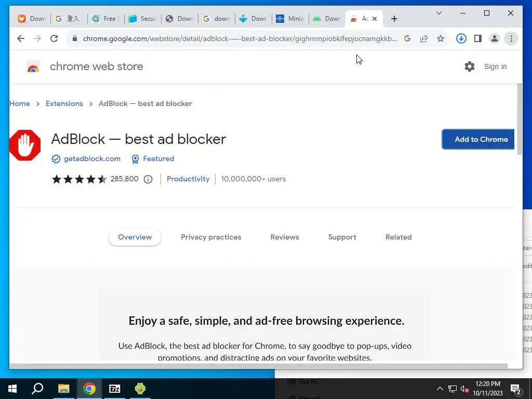Open 7-Zip from the taskbar
This screenshot has height=399, width=532.
tap(115, 389)
